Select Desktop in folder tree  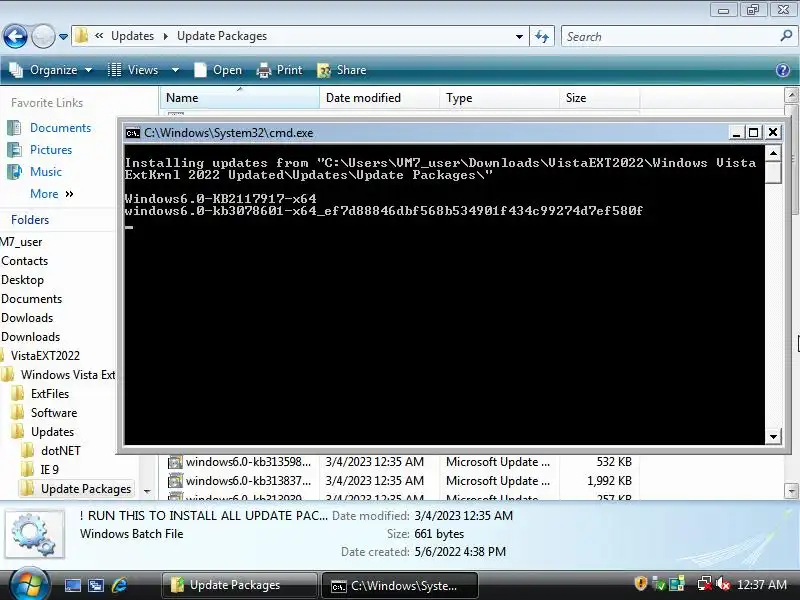[x=22, y=280]
